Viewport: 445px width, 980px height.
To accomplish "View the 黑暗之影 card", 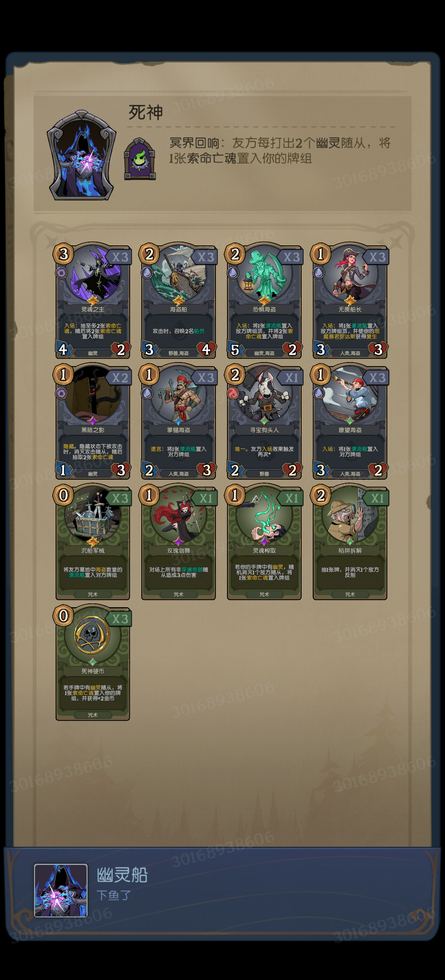I will point(93,421).
